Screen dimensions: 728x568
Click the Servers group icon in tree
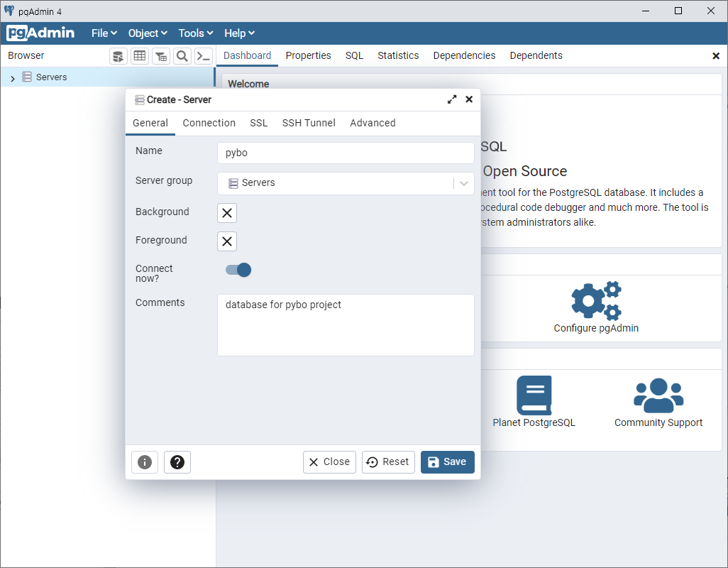28,77
